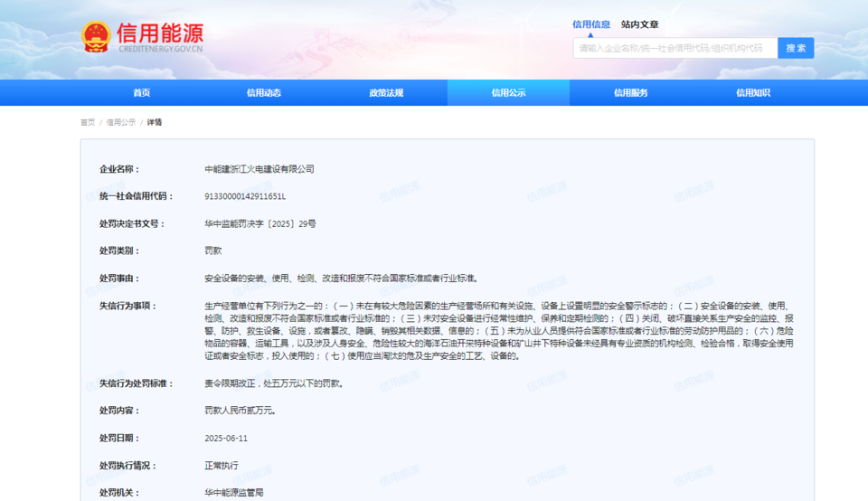868x501 pixels.
Task: Navigate to the 信用知识 section
Action: pyautogui.click(x=752, y=93)
